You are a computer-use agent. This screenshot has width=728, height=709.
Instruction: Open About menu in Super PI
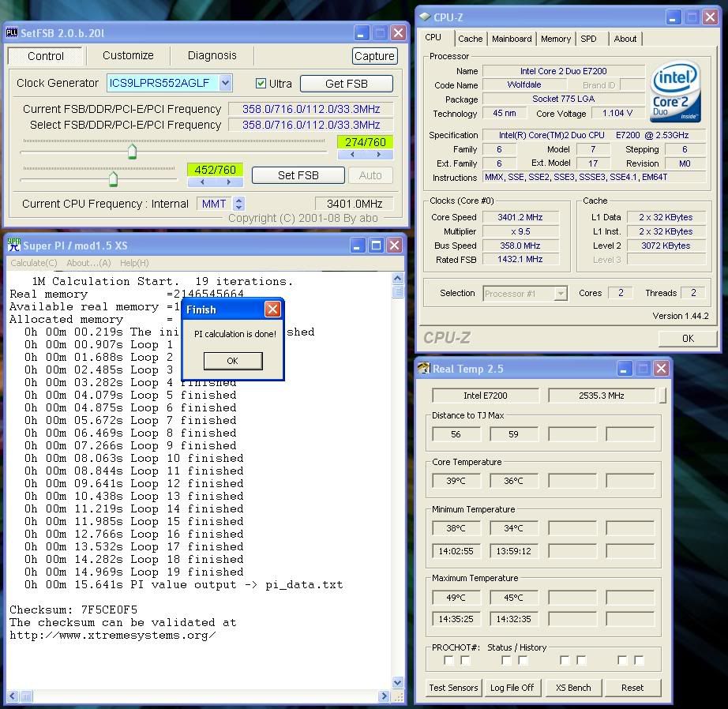click(x=88, y=263)
